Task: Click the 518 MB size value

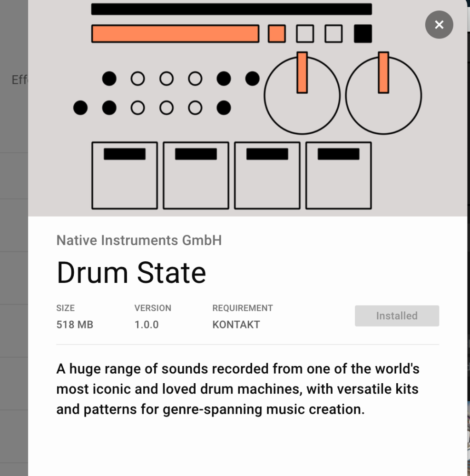Action: pos(75,325)
